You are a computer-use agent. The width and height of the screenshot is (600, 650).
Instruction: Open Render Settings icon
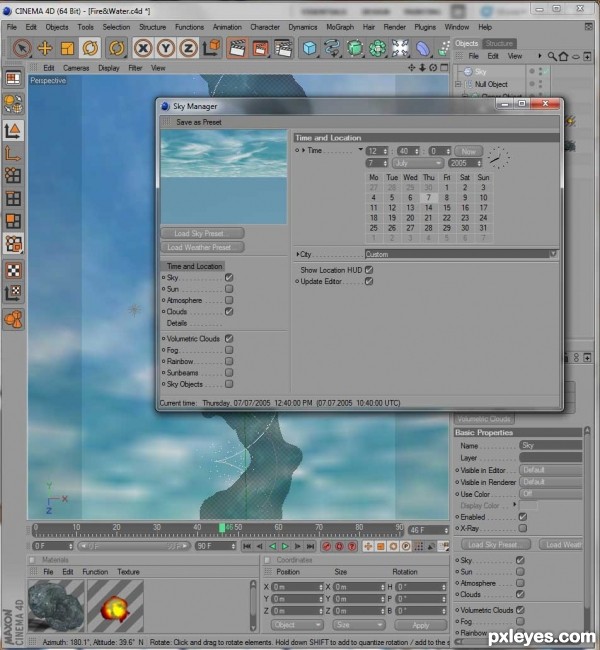point(283,48)
